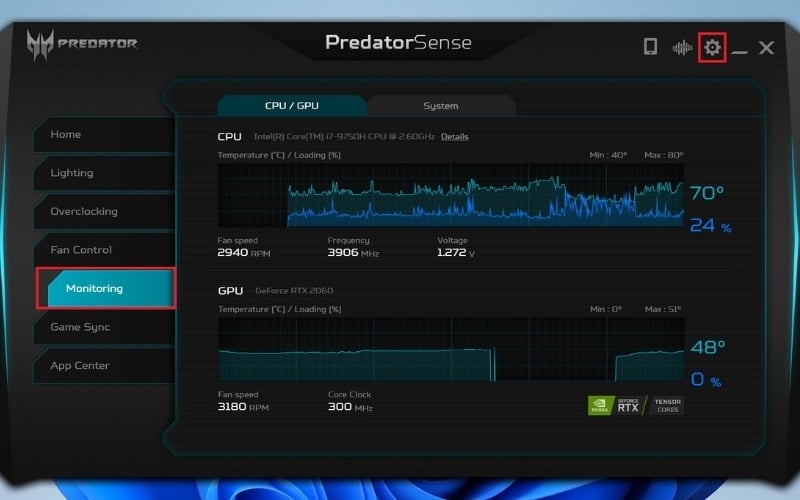The width and height of the screenshot is (800, 500).
Task: Select the CPU / GPU tab
Action: 291,106
